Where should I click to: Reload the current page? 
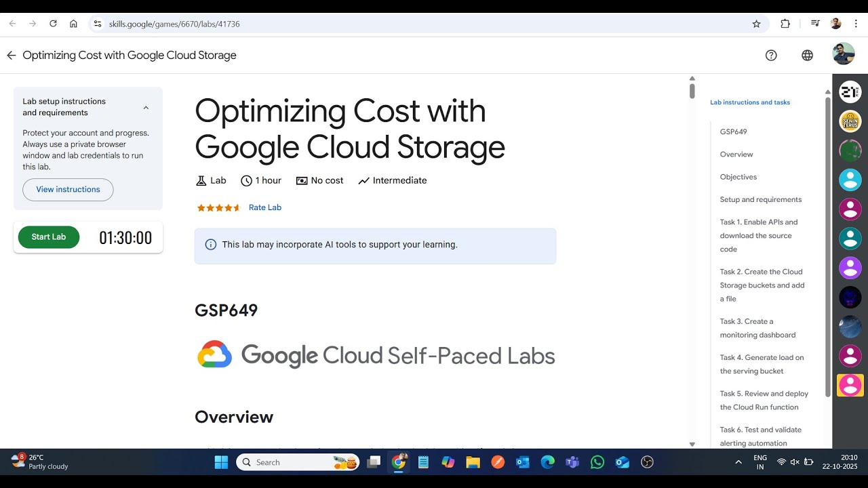pos(53,24)
